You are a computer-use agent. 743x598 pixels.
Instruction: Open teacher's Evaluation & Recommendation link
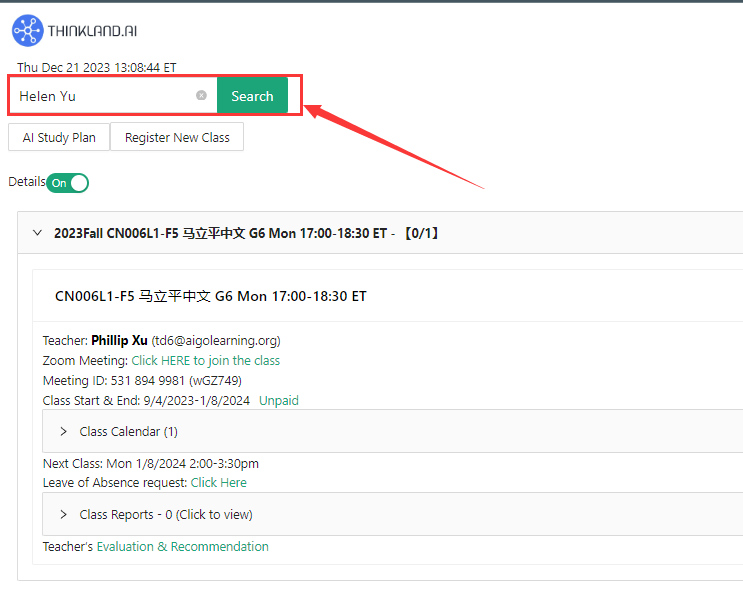click(182, 547)
